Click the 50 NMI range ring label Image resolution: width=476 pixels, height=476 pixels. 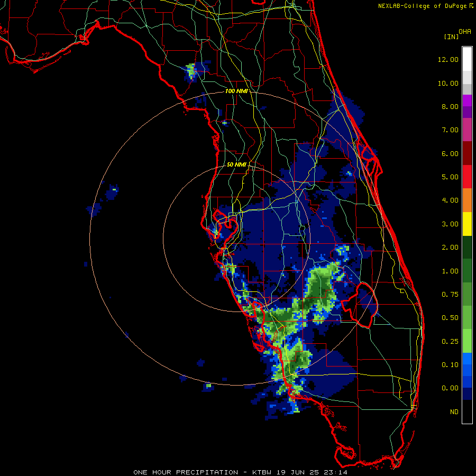(236, 164)
